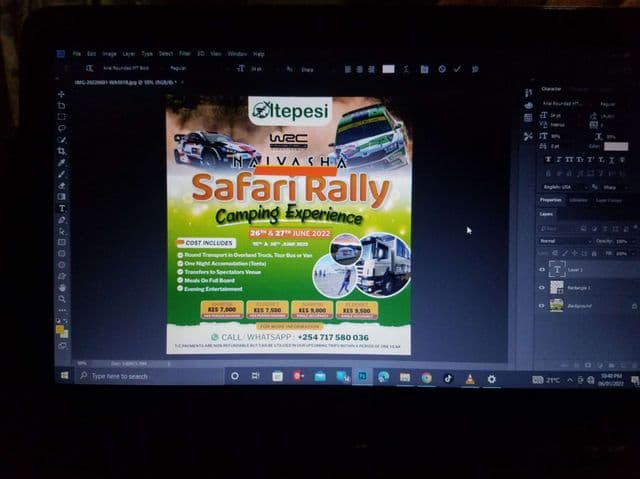Click the Windows search box

pyautogui.click(x=149, y=376)
